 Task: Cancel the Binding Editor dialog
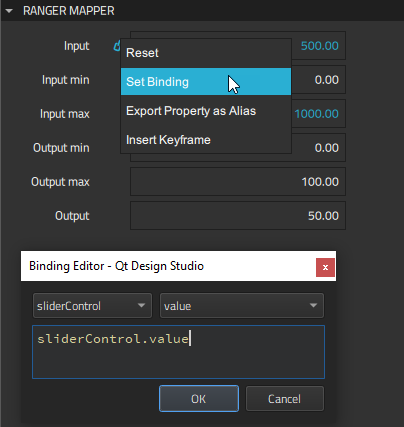coord(285,399)
